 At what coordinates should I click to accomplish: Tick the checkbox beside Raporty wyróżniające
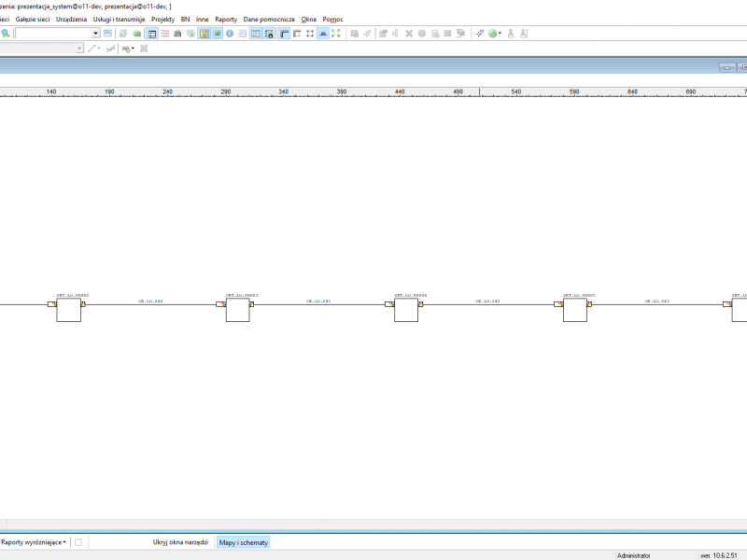(78, 542)
